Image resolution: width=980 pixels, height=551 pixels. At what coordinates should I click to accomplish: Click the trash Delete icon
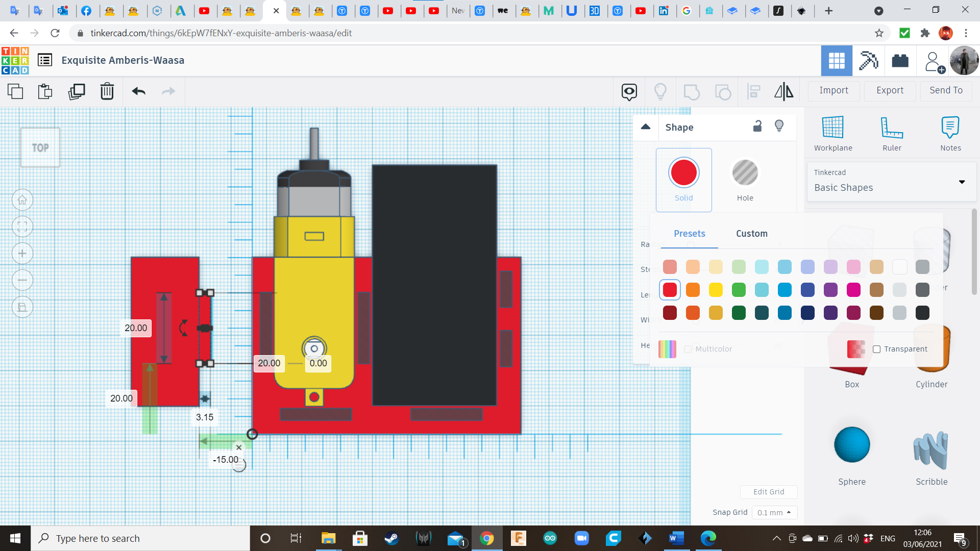pyautogui.click(x=107, y=91)
